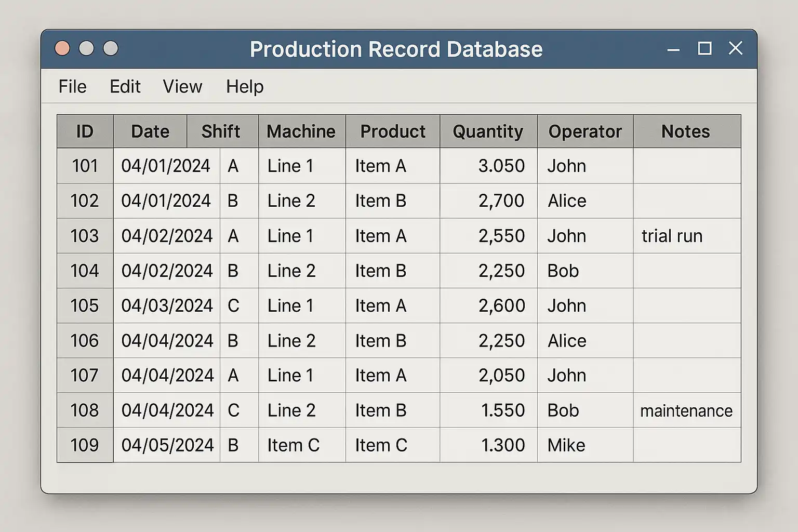Open the View menu
Screen dimensions: 798x532
[182, 86]
